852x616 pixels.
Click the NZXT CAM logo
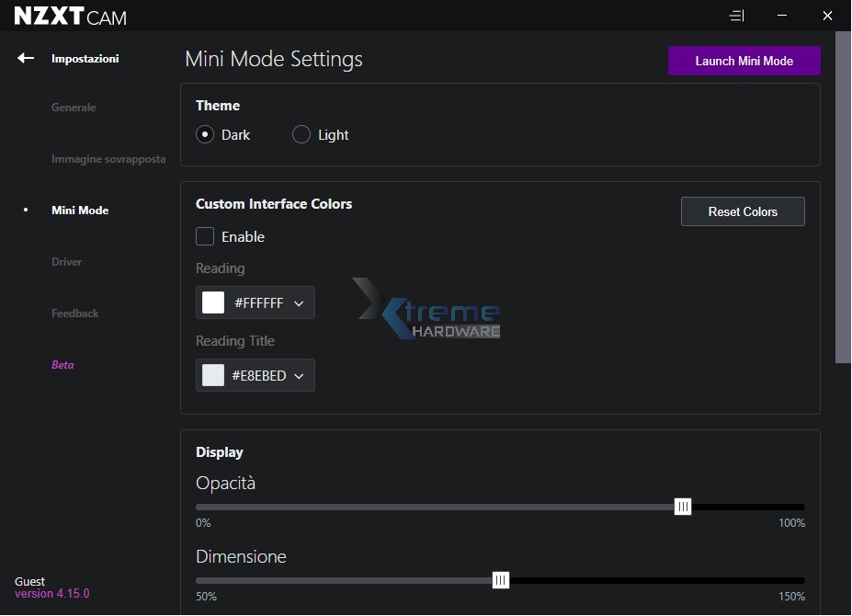point(70,17)
